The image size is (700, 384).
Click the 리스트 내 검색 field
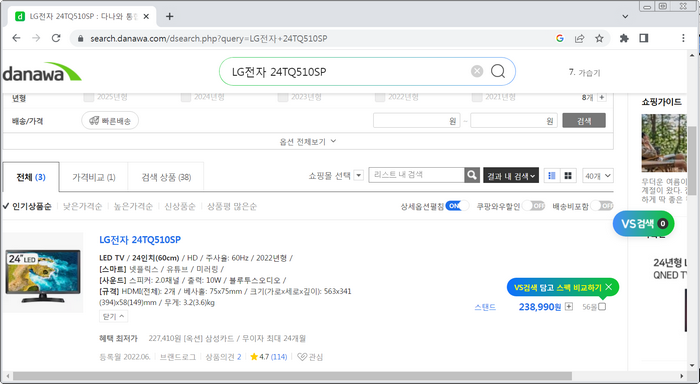417,175
